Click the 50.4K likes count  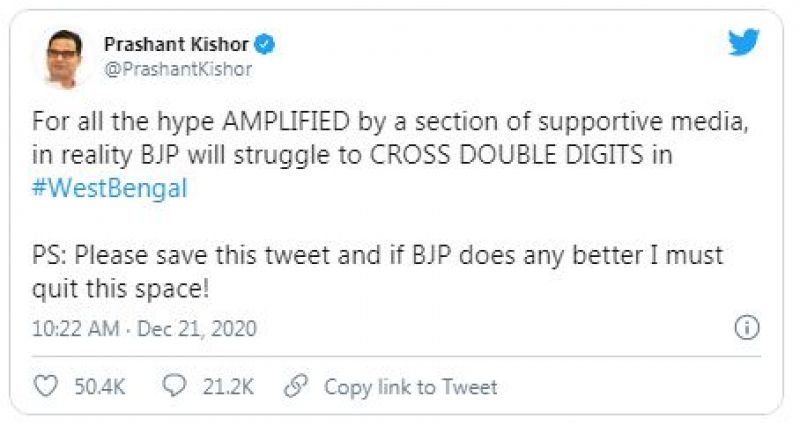(x=100, y=387)
